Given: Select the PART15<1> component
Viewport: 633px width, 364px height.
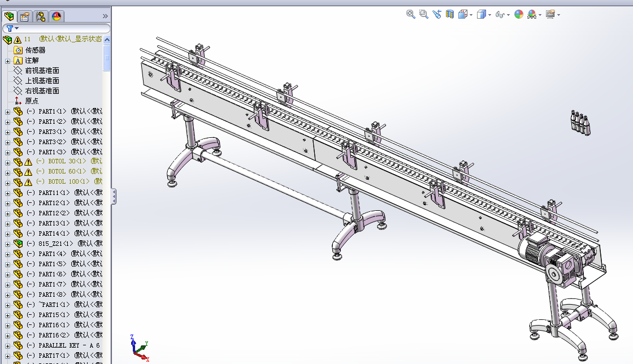Looking at the screenshot, I should click(64, 314).
